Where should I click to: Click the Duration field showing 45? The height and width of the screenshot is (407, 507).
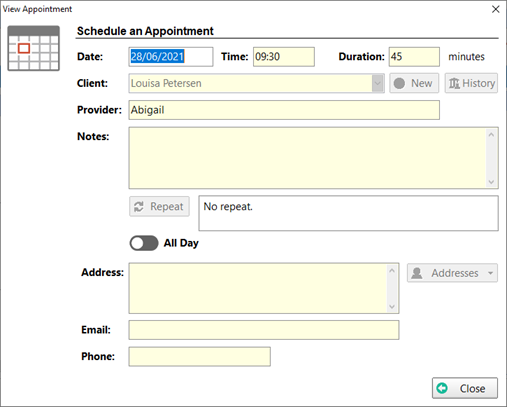[x=414, y=57]
